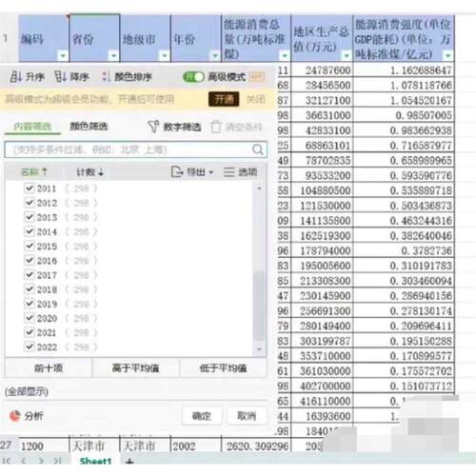Viewport: 476px width, 476px height.
Task: Sort descending with 降序 icon
Action: coord(60,76)
